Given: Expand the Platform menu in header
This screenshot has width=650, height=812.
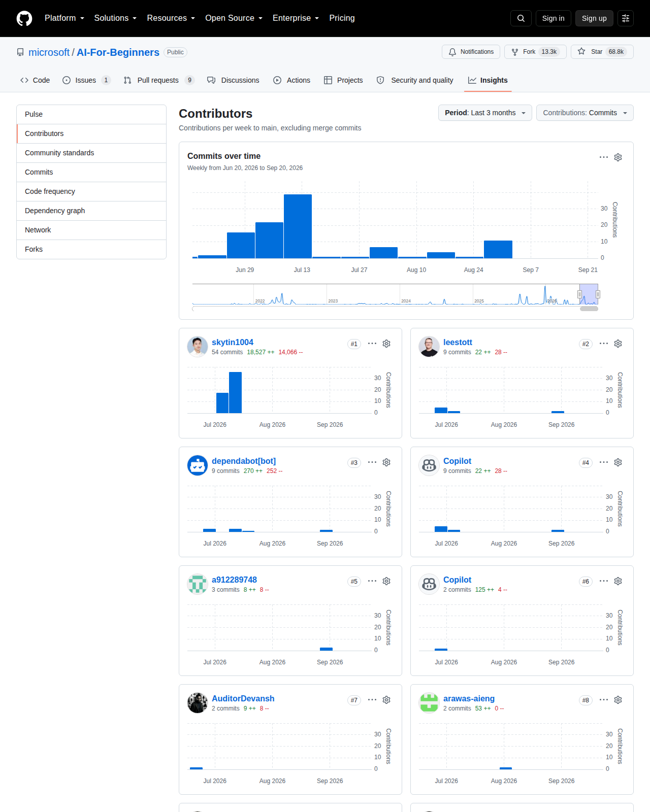Looking at the screenshot, I should tap(64, 18).
